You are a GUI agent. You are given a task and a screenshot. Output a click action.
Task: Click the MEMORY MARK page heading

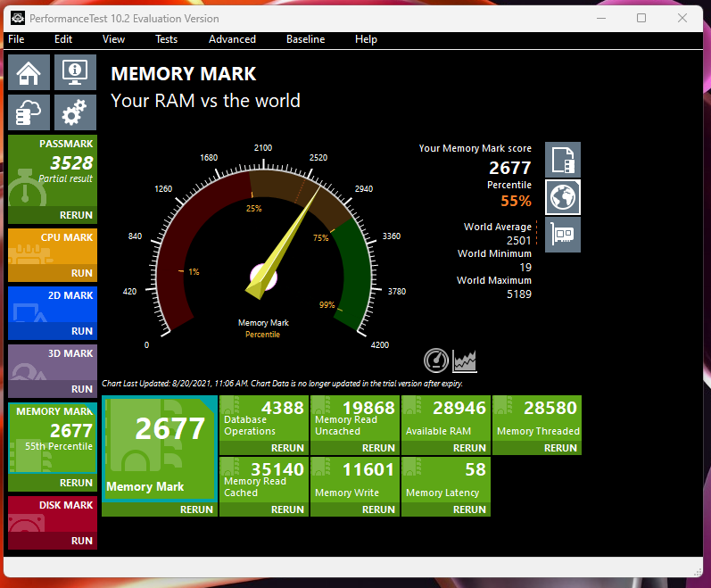tap(184, 74)
